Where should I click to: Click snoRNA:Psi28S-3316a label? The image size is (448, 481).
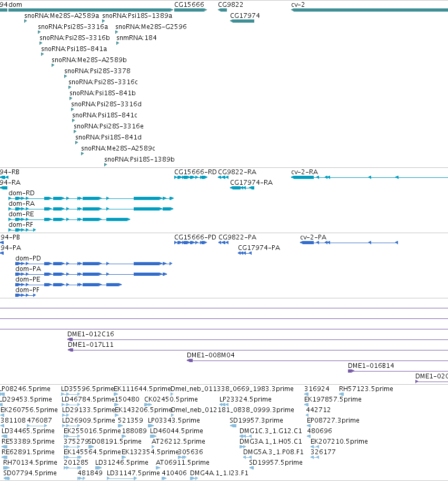click(73, 27)
